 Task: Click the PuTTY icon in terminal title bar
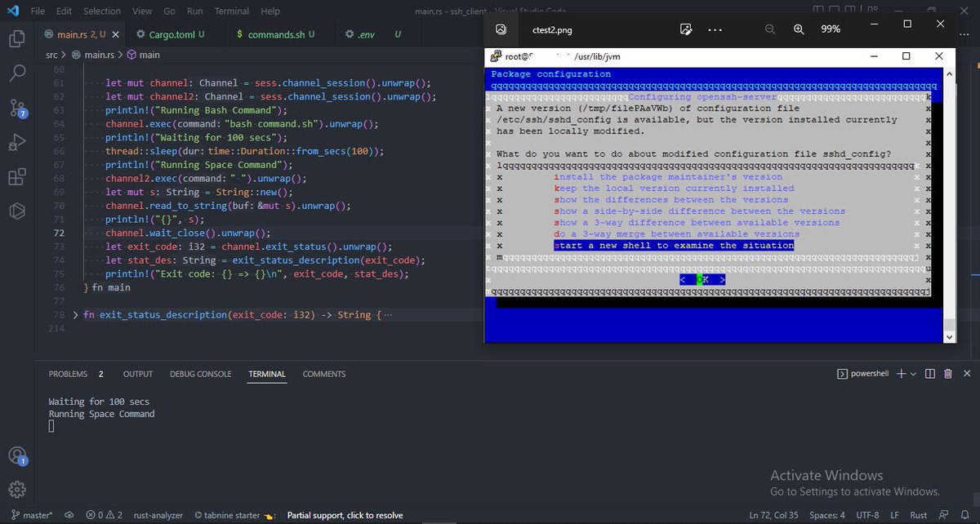click(x=495, y=56)
